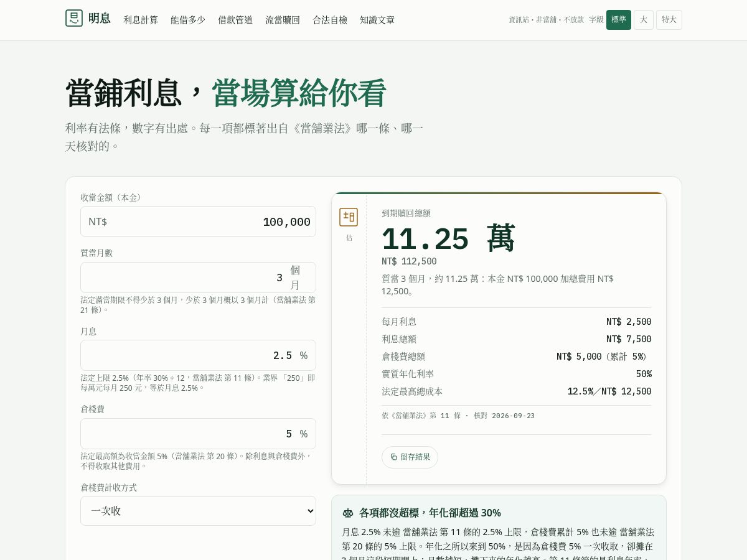Click the 留存結果 button
The width and height of the screenshot is (747, 560).
point(410,457)
